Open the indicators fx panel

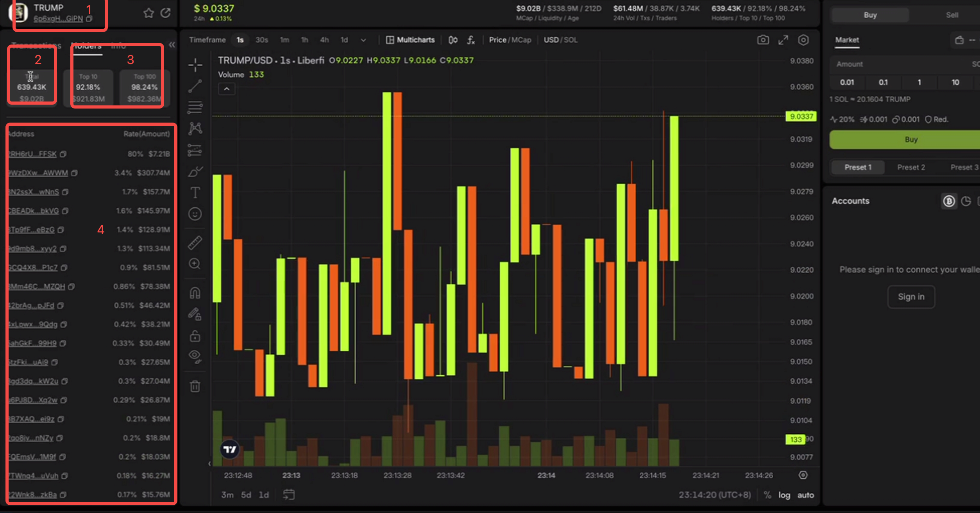[x=471, y=40]
